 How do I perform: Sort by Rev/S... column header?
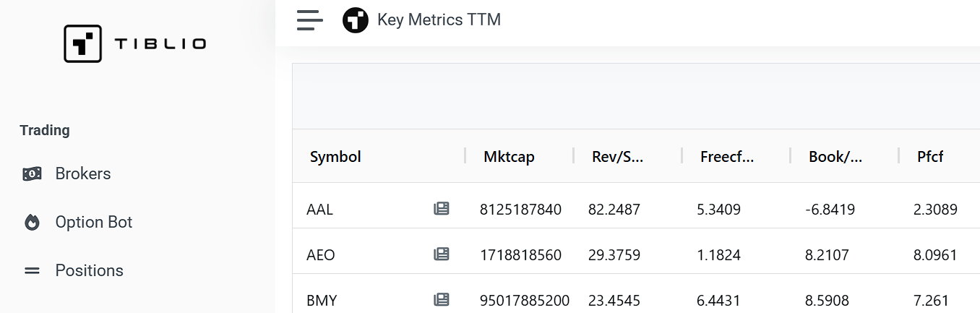618,157
